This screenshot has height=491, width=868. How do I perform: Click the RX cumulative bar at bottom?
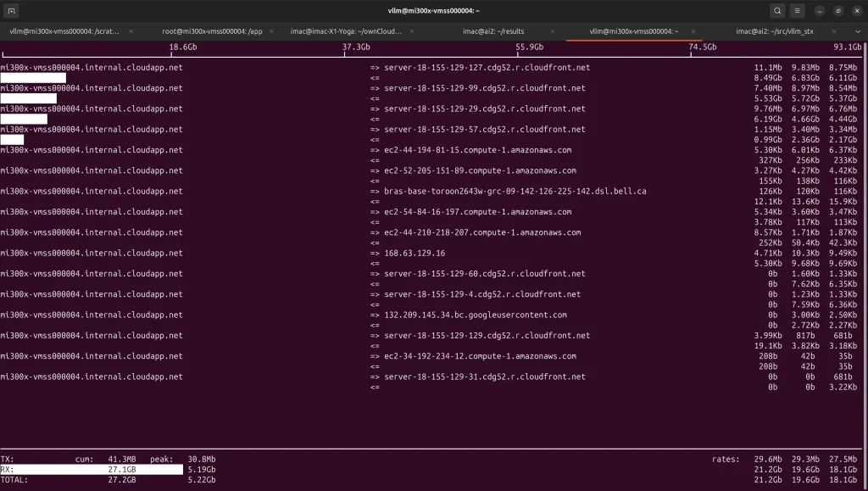pyautogui.click(x=92, y=468)
